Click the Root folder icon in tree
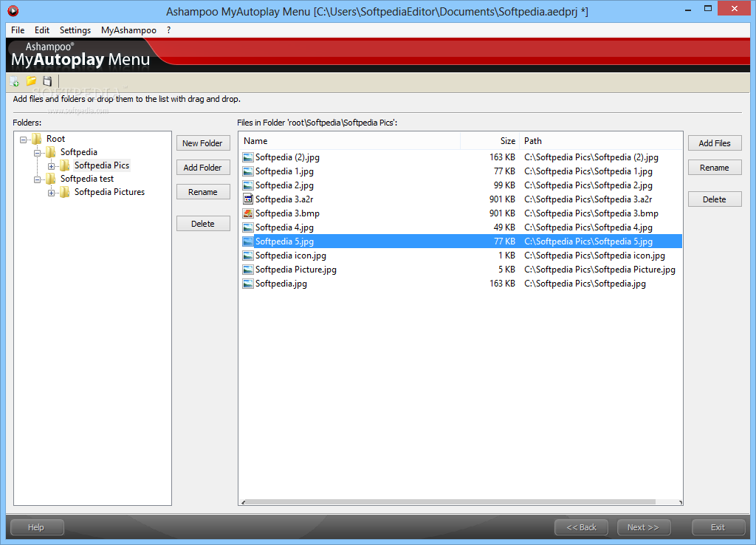The image size is (756, 545). pos(37,139)
